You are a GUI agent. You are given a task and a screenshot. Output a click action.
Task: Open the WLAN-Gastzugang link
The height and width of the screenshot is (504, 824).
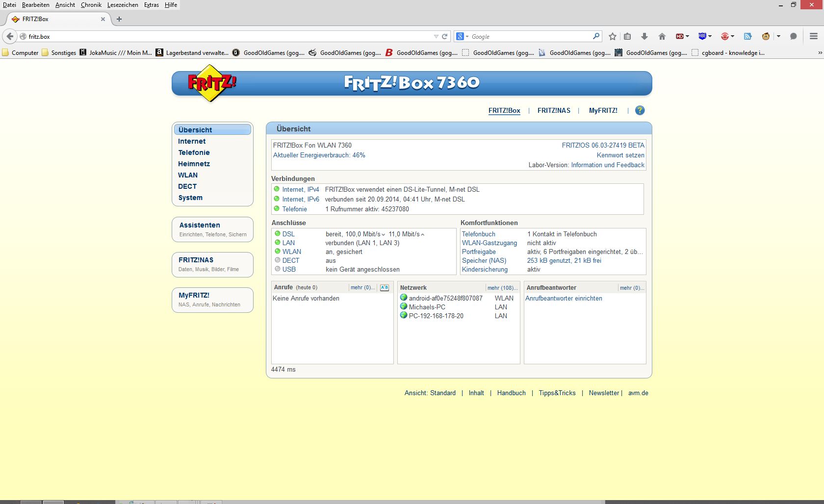(489, 243)
